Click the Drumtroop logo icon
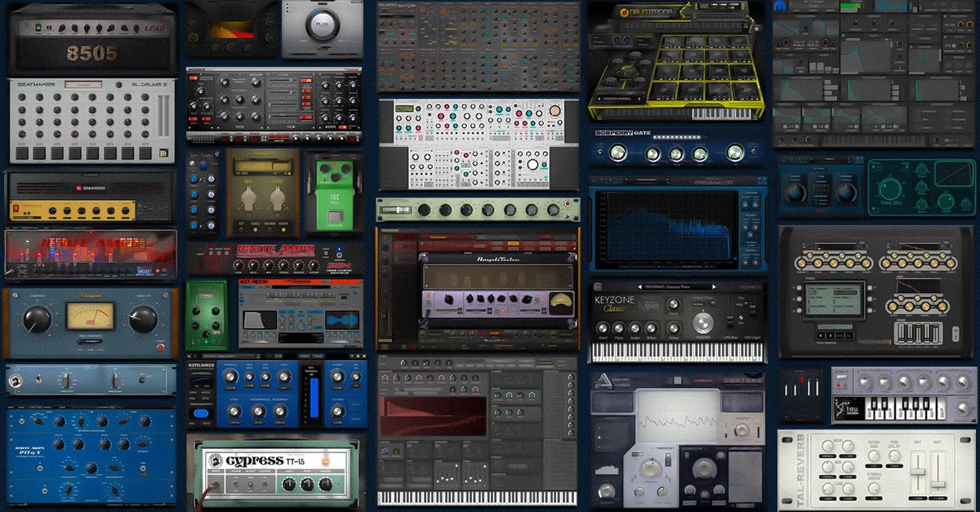 [624, 12]
